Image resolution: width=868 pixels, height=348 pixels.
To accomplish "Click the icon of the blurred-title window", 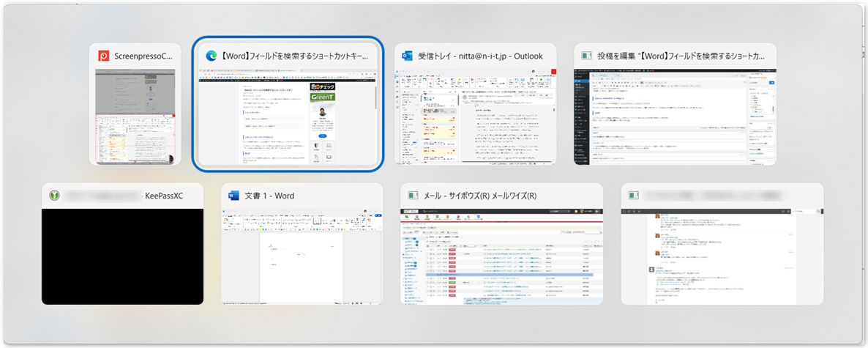I will (632, 196).
